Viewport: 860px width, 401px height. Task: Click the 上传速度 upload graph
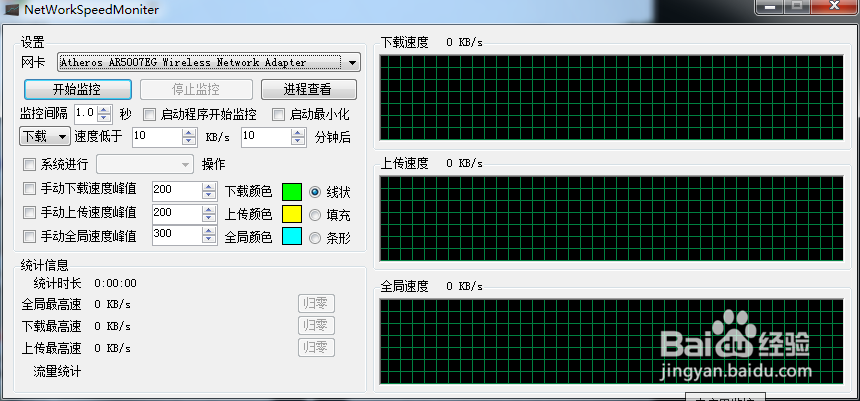(x=611, y=218)
